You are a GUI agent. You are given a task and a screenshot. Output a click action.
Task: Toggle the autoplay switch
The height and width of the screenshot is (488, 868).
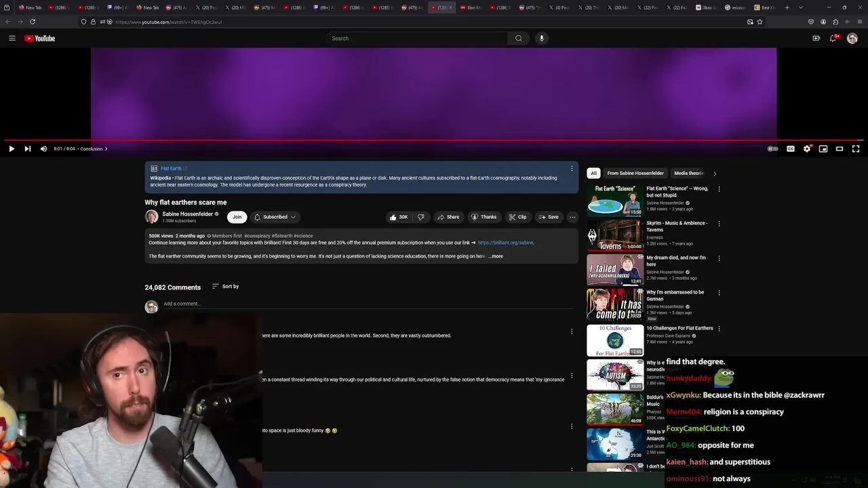point(773,149)
